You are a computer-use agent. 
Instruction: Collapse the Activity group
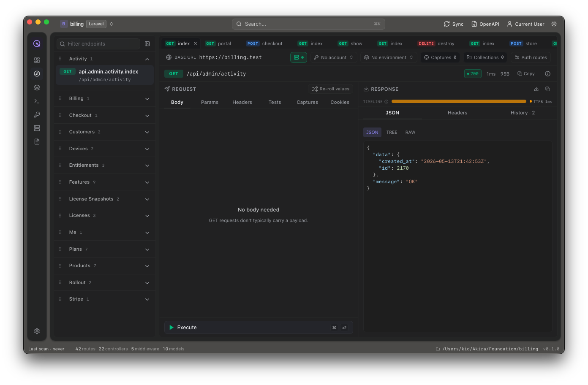coord(147,59)
